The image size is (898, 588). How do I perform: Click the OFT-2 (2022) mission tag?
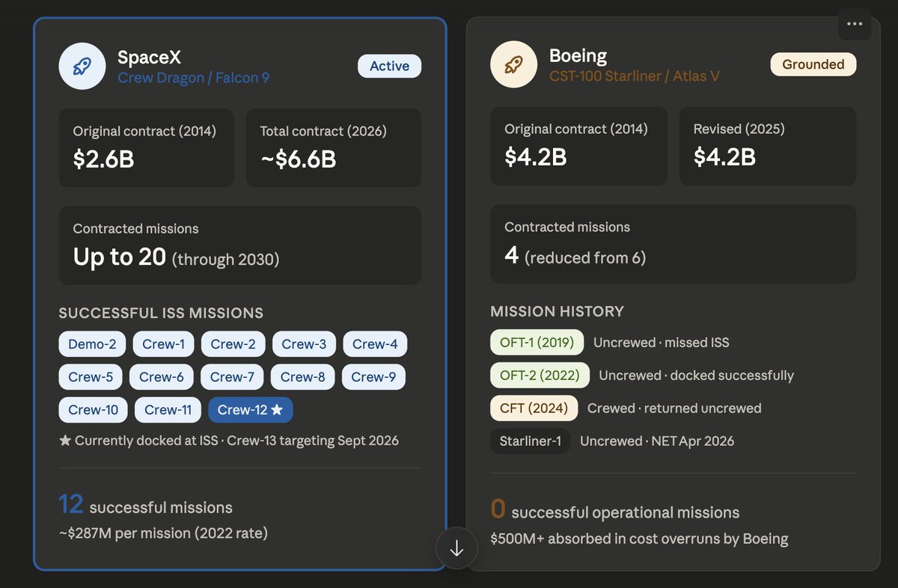[540, 376]
